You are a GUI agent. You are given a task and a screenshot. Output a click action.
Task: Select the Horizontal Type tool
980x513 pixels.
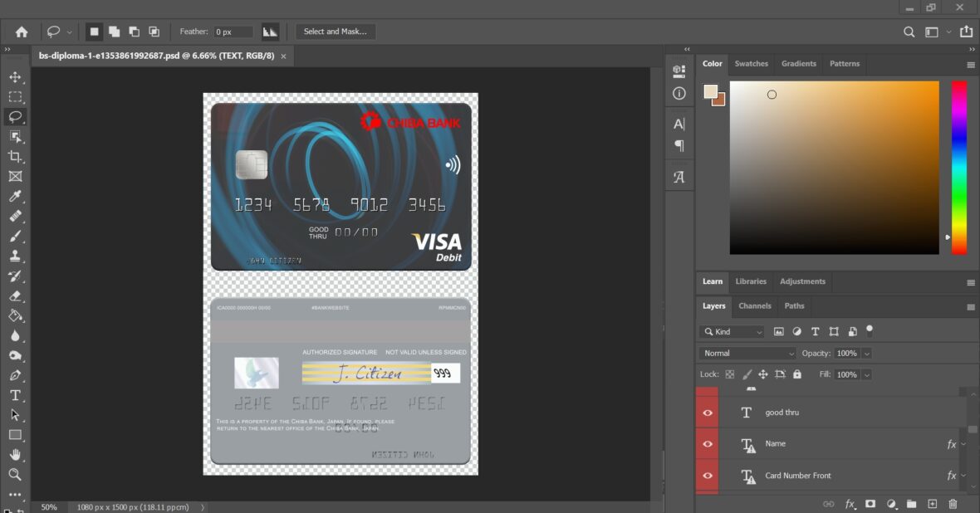pyautogui.click(x=15, y=395)
